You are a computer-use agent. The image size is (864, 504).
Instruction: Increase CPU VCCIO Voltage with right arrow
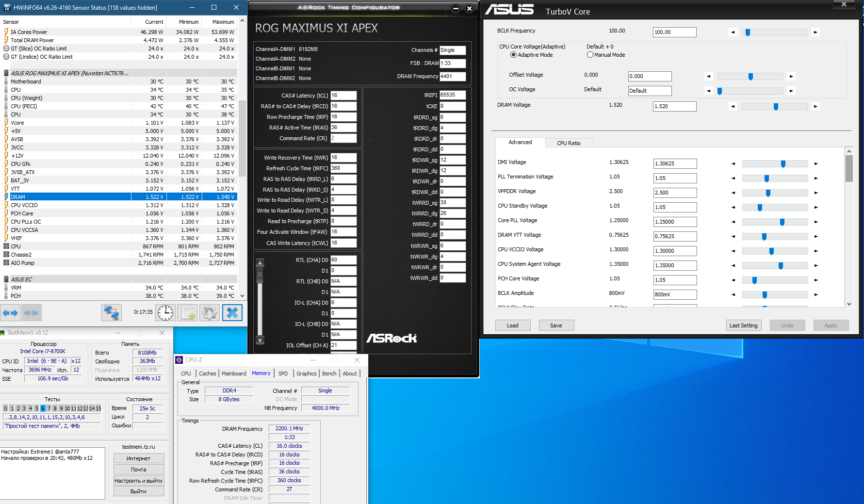[x=816, y=251]
